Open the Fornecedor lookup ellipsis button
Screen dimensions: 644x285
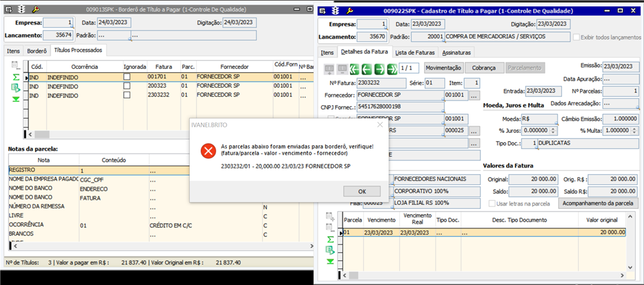coord(474,95)
